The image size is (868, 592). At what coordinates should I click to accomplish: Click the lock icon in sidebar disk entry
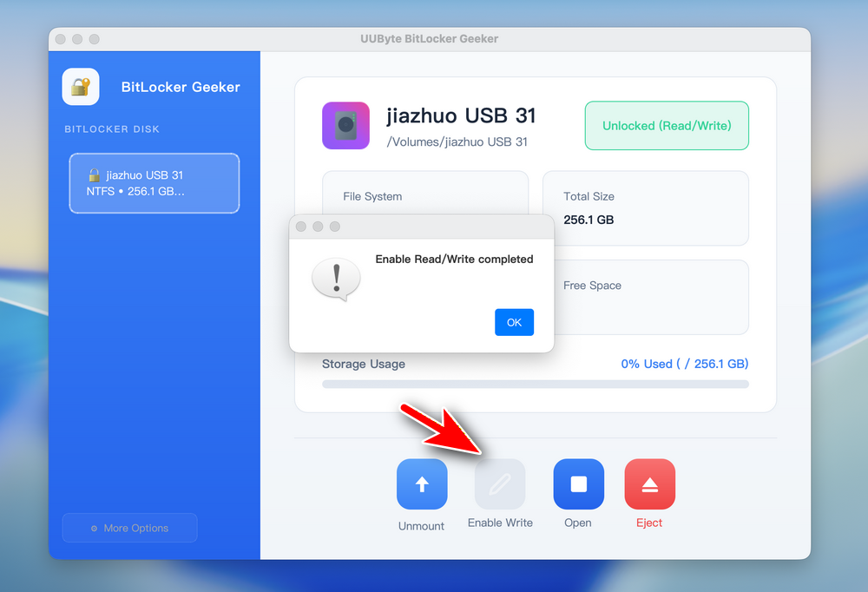(x=95, y=175)
